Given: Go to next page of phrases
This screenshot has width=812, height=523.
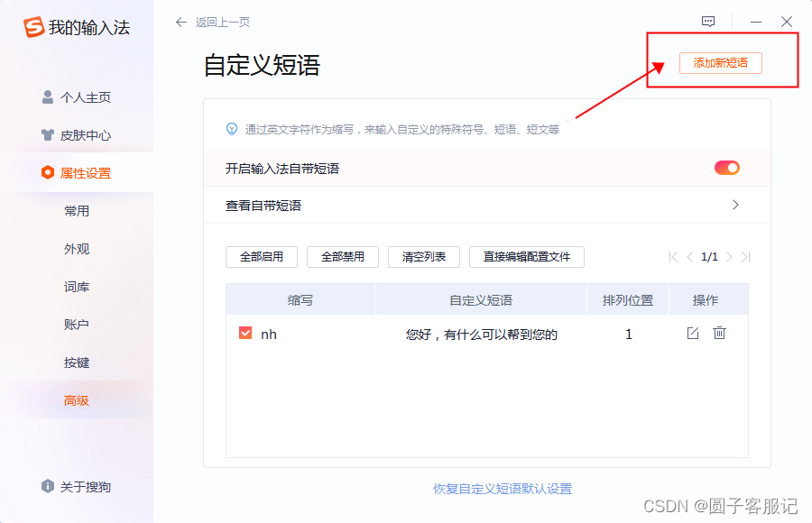Looking at the screenshot, I should click(x=729, y=257).
